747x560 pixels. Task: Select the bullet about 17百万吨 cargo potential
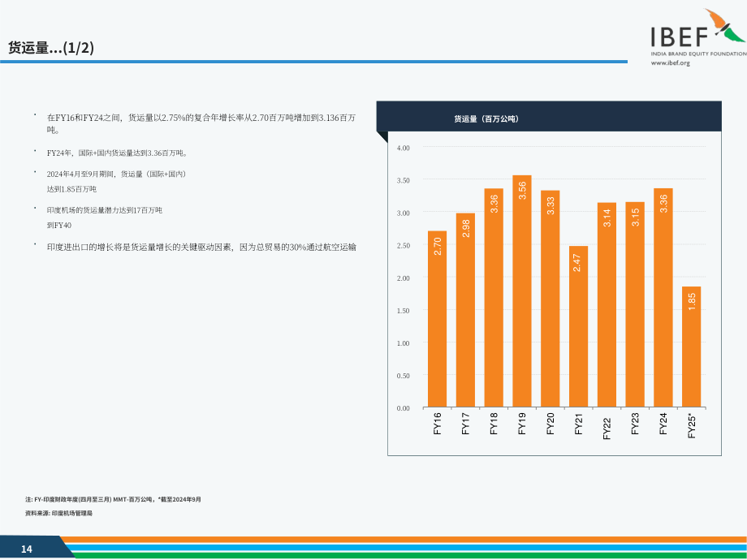pyautogui.click(x=104, y=210)
